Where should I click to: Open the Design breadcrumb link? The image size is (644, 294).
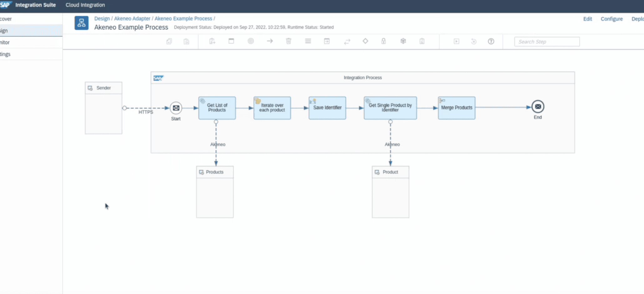pos(102,18)
